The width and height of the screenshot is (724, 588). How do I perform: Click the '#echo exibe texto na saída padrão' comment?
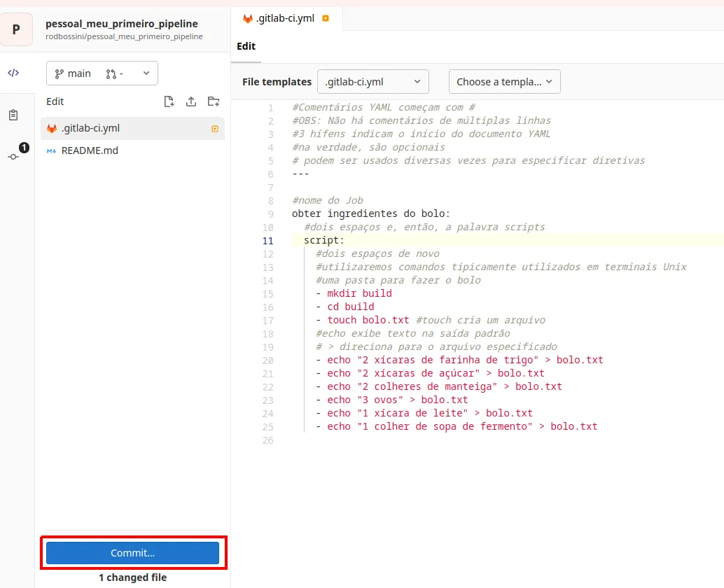pyautogui.click(x=413, y=334)
